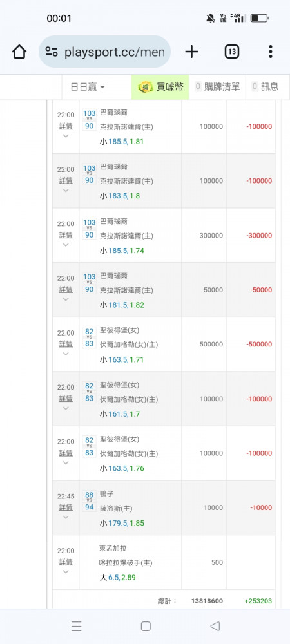Open the browser three-dot menu

tap(270, 52)
